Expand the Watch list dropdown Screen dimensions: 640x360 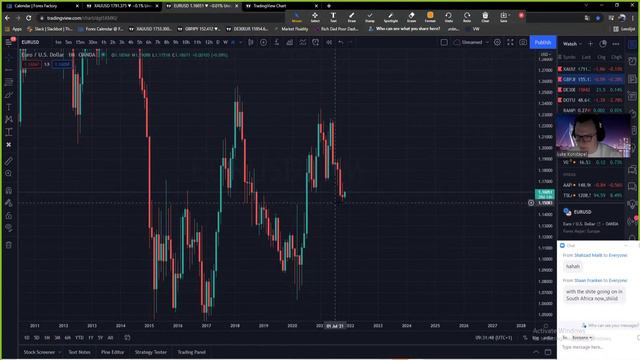point(572,44)
